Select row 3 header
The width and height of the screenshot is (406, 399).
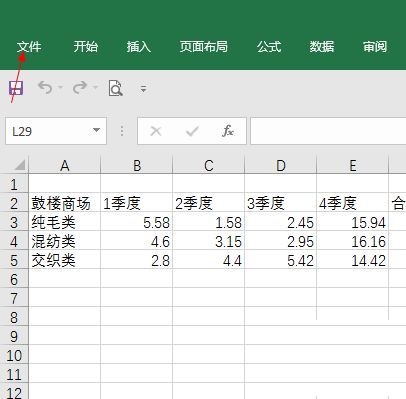coord(14,222)
